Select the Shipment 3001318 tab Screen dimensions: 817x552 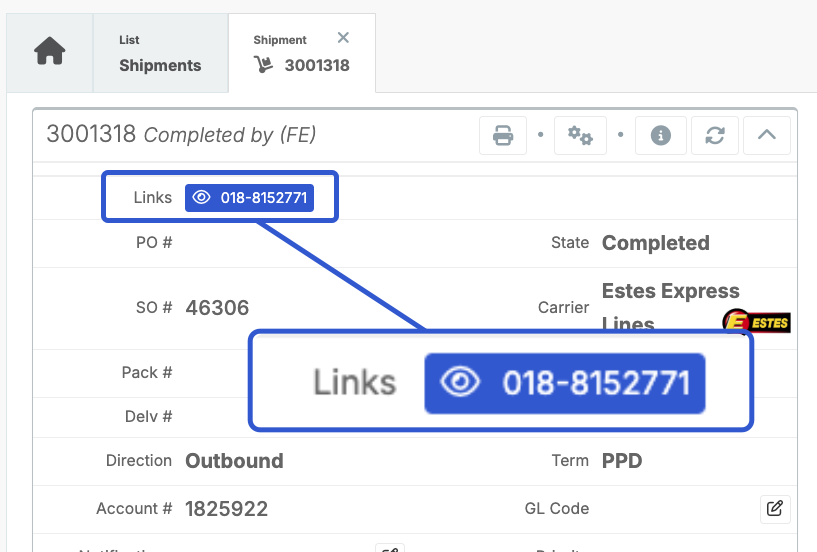pos(302,54)
